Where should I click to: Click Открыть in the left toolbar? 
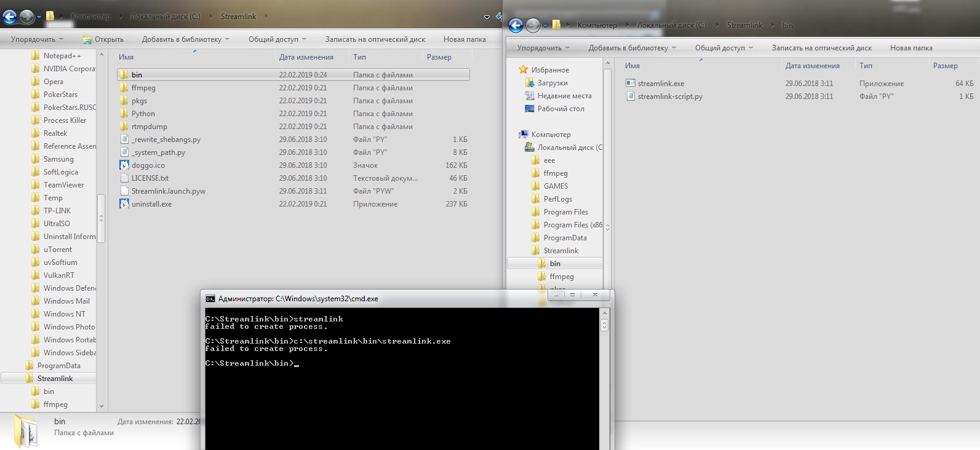click(103, 39)
